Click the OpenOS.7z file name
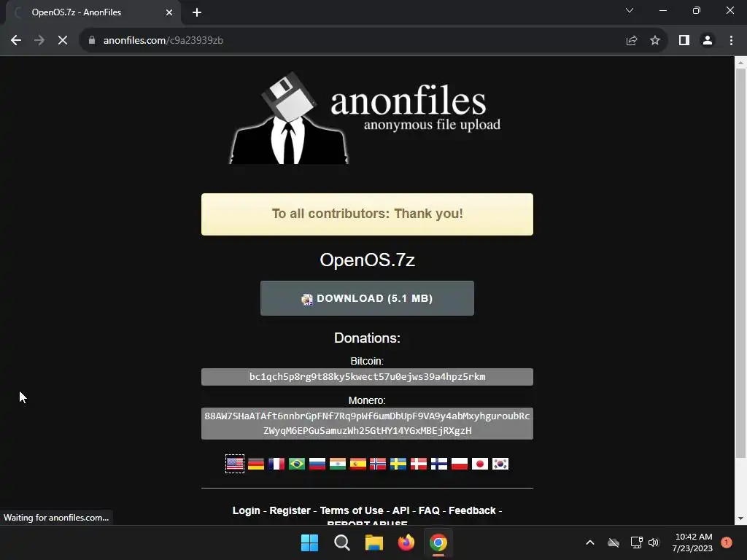The image size is (747, 560). [x=367, y=260]
